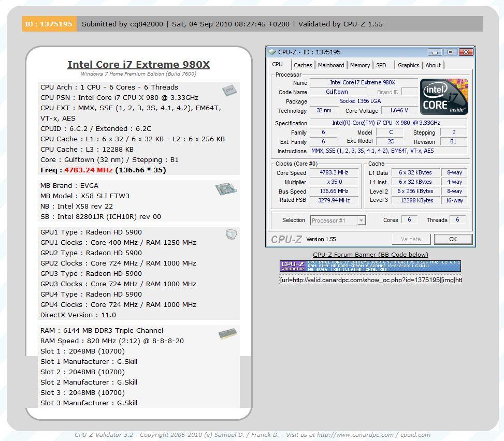Click the Cores count field

click(409, 219)
